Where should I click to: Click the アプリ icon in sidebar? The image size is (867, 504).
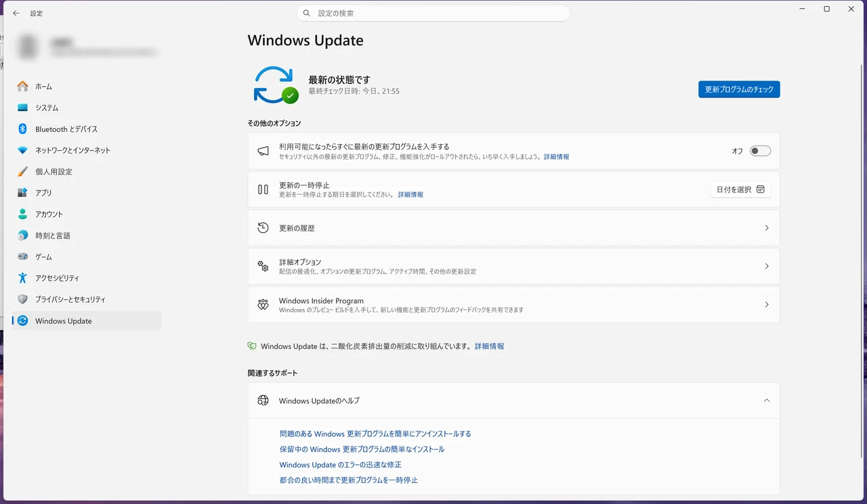[23, 193]
